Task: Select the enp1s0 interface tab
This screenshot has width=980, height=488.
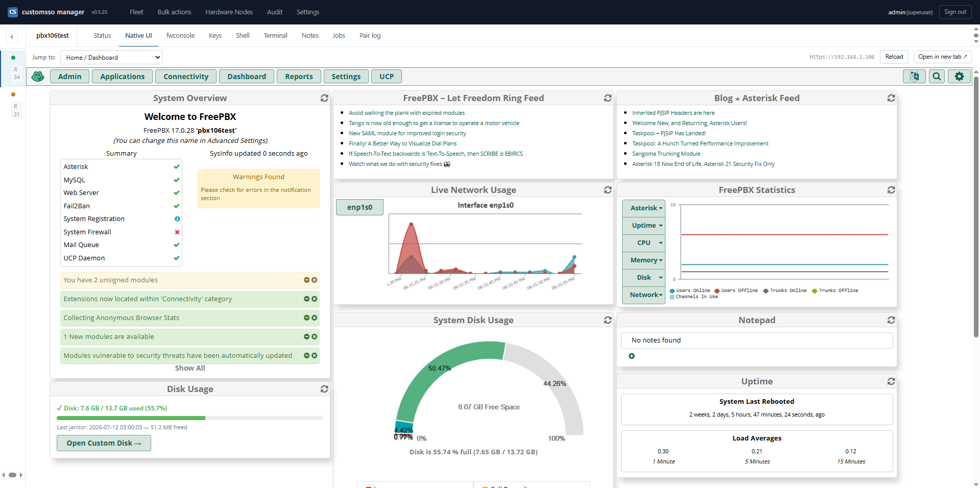Action: pyautogui.click(x=360, y=207)
